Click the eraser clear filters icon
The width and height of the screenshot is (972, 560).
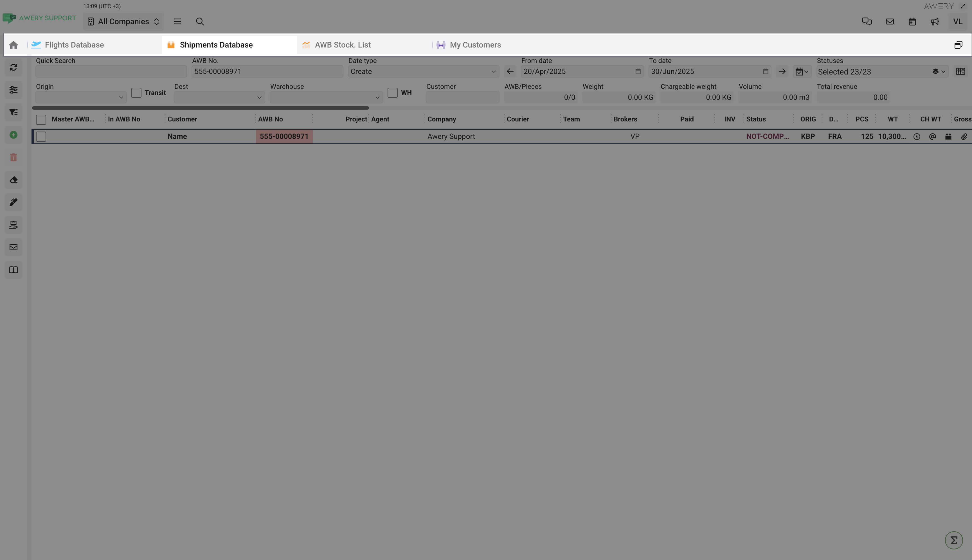(x=13, y=180)
